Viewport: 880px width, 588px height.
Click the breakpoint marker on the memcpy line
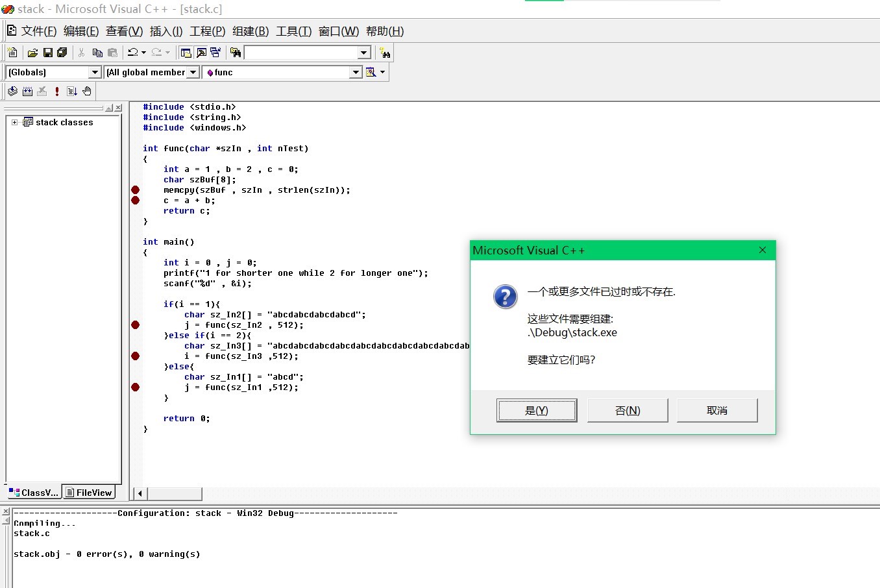[x=135, y=190]
